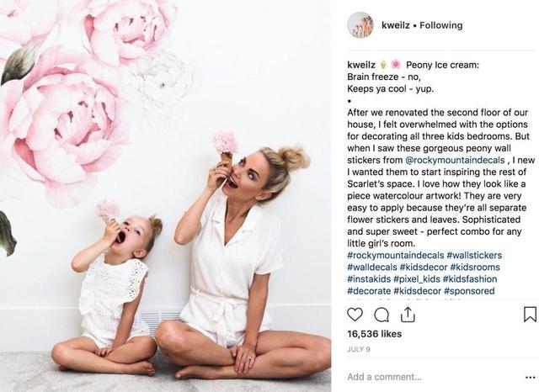
Task: Open the JULY 9 post timestamp
Action: pyautogui.click(x=359, y=349)
